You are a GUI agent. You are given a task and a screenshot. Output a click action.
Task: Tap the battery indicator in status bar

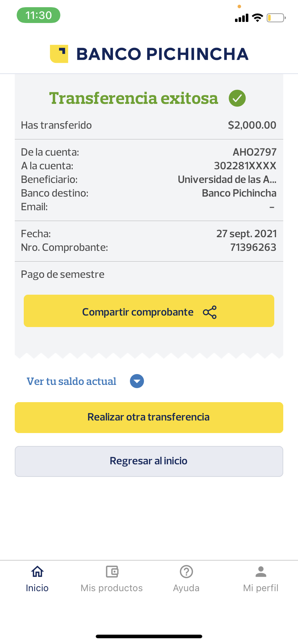click(x=276, y=18)
